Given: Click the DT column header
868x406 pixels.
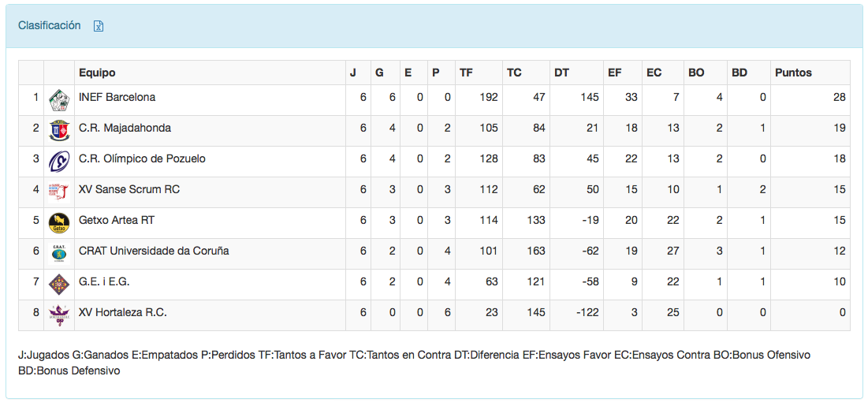Looking at the screenshot, I should 561,73.
